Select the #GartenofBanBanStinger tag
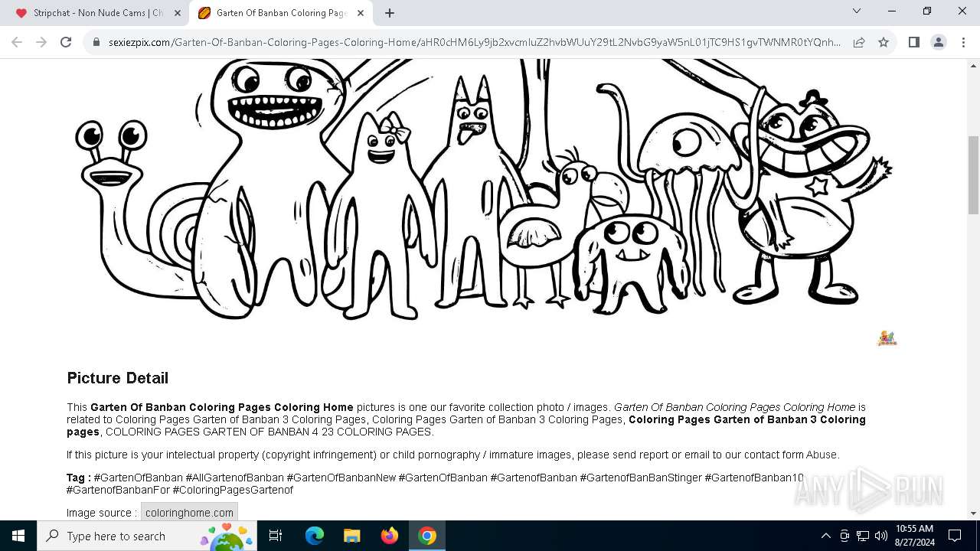The width and height of the screenshot is (980, 551). [641, 478]
